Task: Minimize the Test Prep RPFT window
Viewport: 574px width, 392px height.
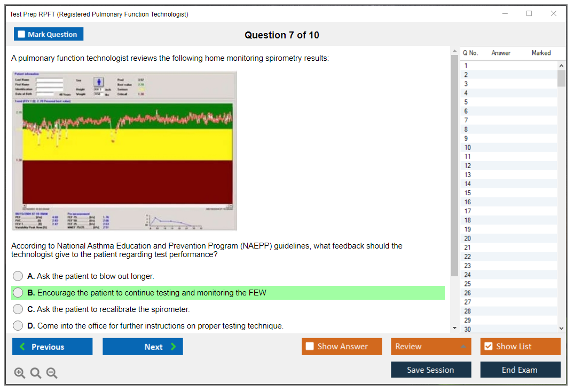Action: 505,14
